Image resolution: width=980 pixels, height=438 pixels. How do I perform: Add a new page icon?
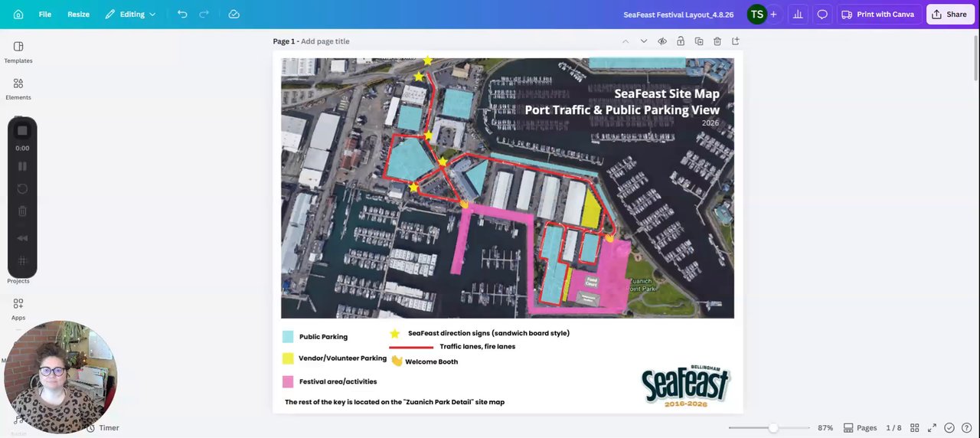(x=736, y=41)
